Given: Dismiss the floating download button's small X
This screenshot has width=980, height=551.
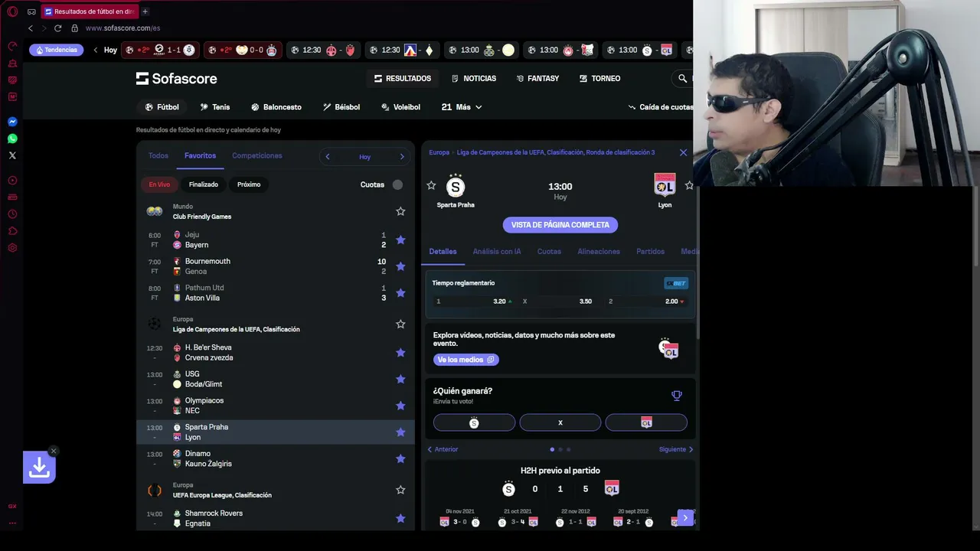Looking at the screenshot, I should (x=53, y=451).
